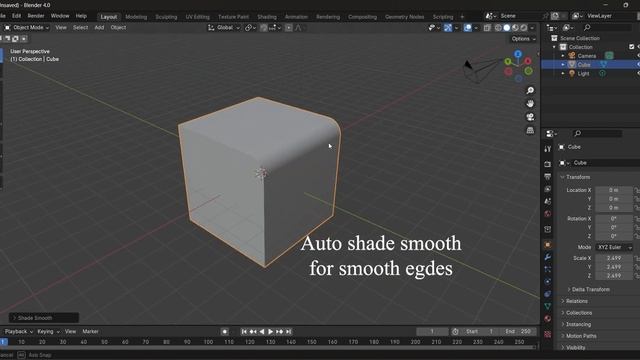The image size is (640, 360).
Task: Click the zoom magnifier icon in viewport
Action: [530, 91]
